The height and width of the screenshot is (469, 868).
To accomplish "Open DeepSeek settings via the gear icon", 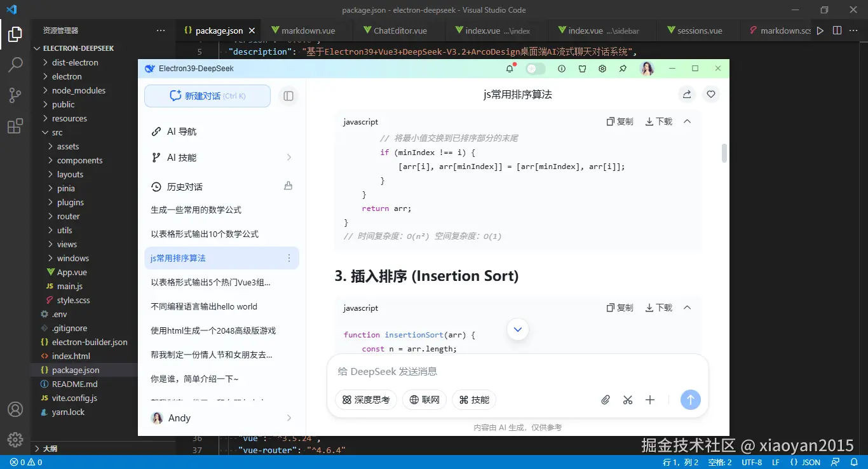I will tap(602, 69).
